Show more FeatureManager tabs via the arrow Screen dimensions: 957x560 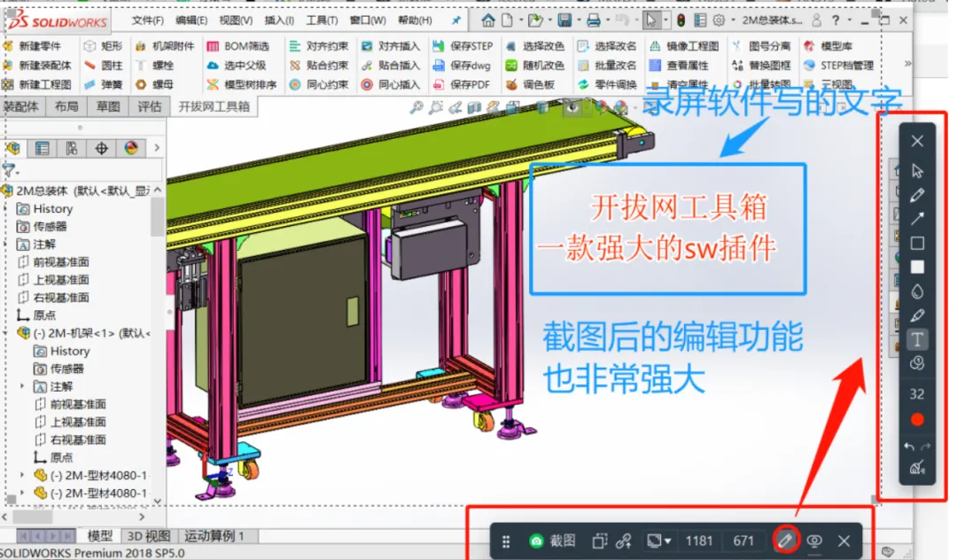point(156,148)
